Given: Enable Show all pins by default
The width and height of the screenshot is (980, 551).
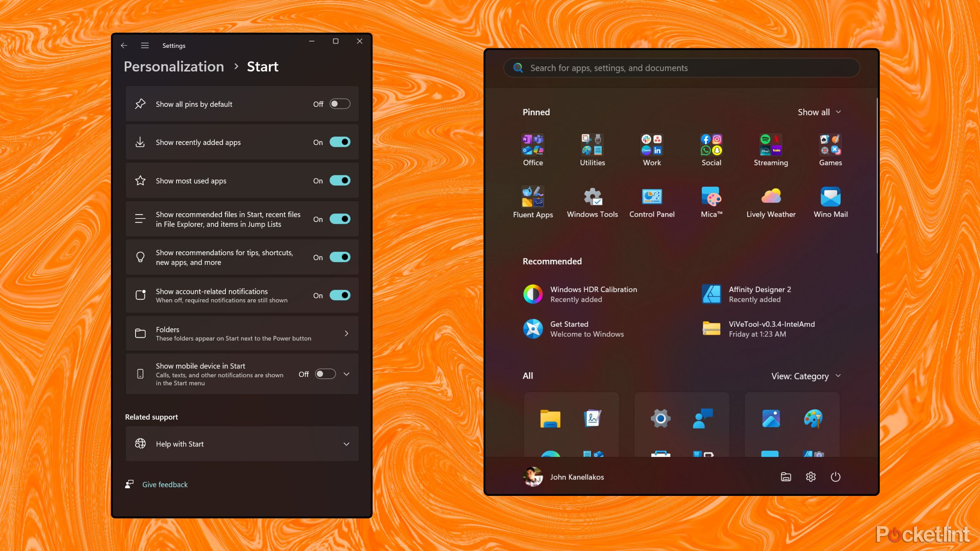Looking at the screenshot, I should point(340,104).
